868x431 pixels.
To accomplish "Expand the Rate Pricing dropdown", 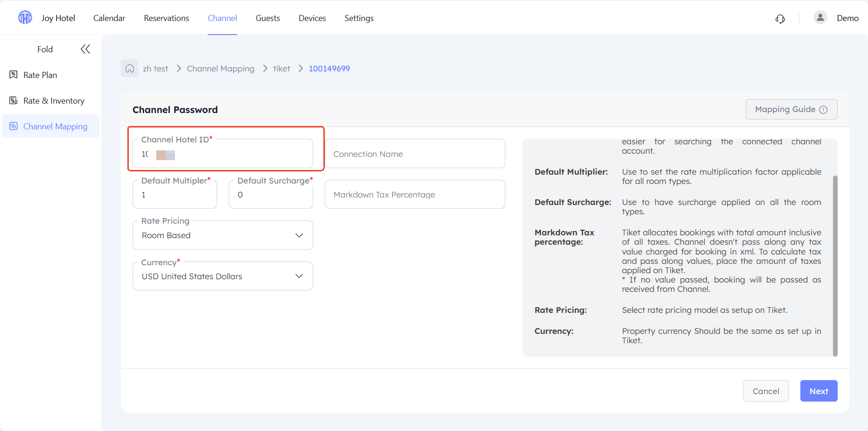I will point(223,235).
